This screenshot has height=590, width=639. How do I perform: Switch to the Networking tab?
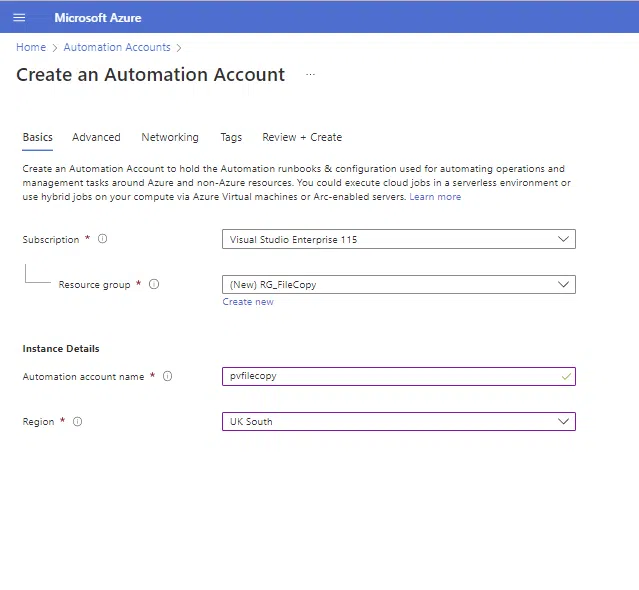coord(170,137)
